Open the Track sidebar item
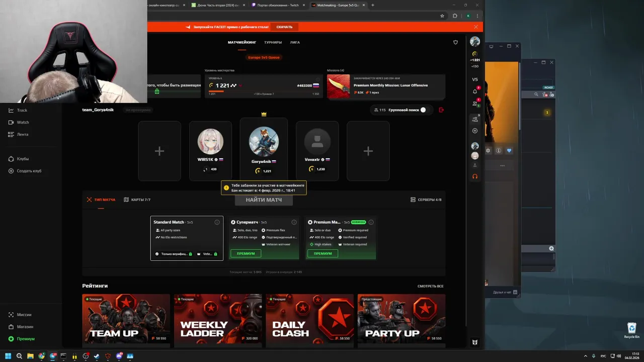 click(x=18, y=110)
